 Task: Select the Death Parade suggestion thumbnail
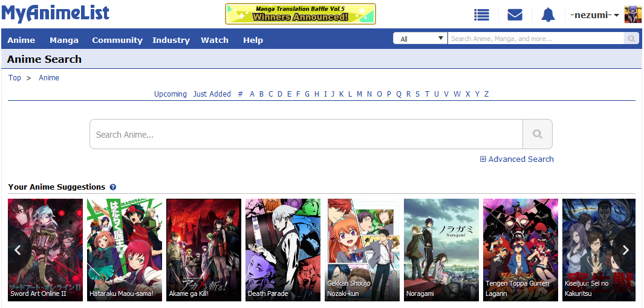(283, 250)
